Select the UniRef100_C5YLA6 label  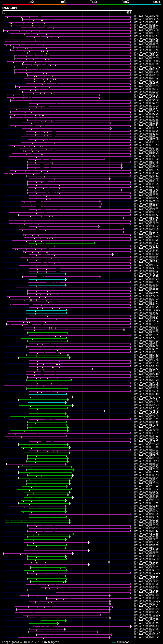point(146,179)
